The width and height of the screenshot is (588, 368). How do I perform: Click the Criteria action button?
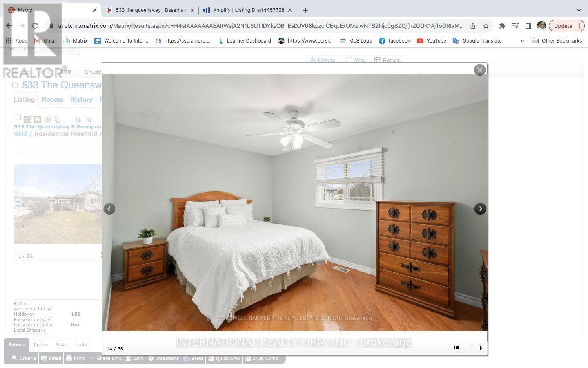[24, 358]
